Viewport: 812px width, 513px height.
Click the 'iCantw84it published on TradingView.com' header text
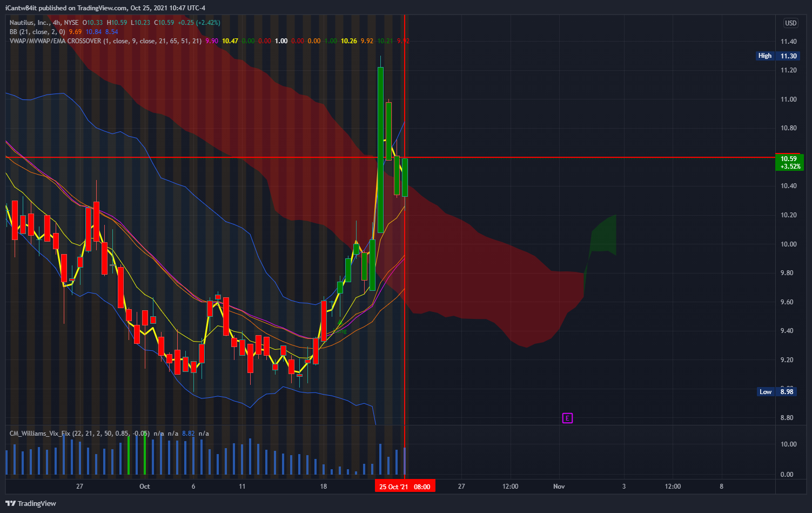[x=67, y=8]
